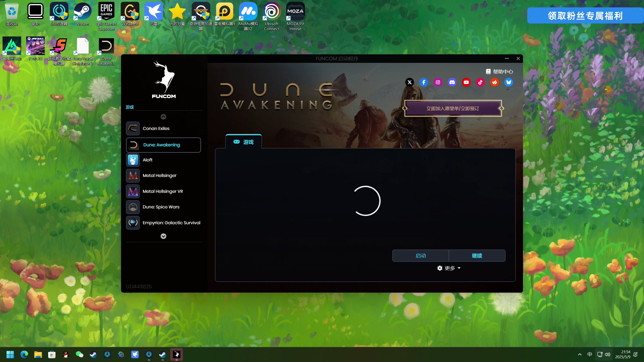The image size is (644, 362).
Task: Switch to the 游戏 tab in the launcher
Action: tap(244, 142)
